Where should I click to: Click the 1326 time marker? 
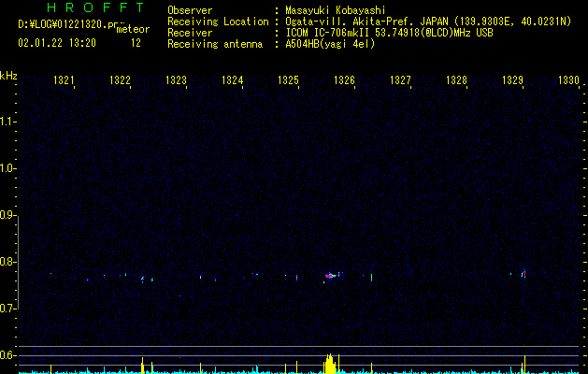tap(344, 80)
